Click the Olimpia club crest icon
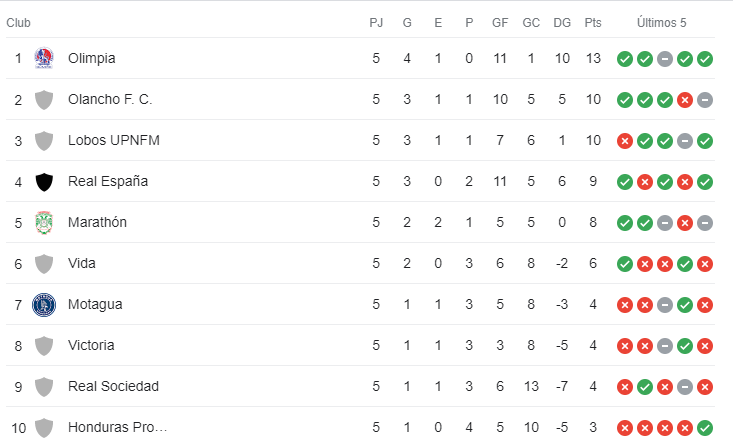 (44, 58)
